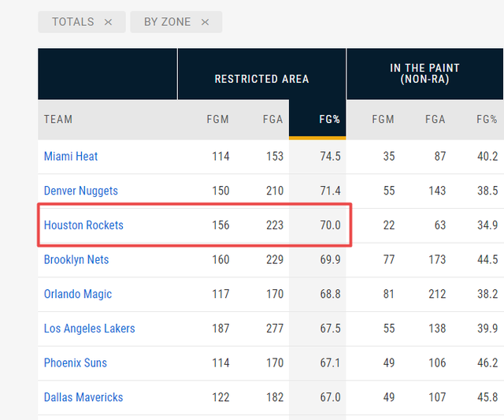Sort by In The Paint FGM column
Viewport: 504px width, 420px height.
[x=384, y=120]
